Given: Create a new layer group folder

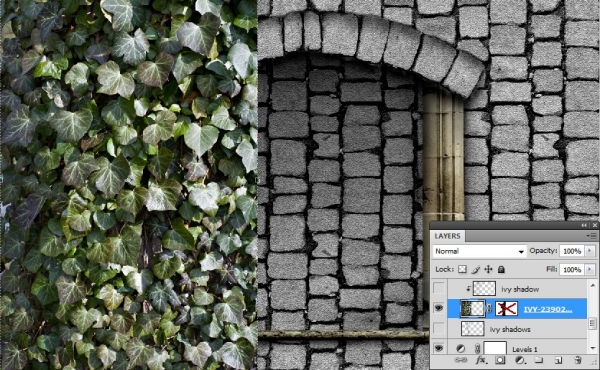Looking at the screenshot, I should pyautogui.click(x=539, y=360).
